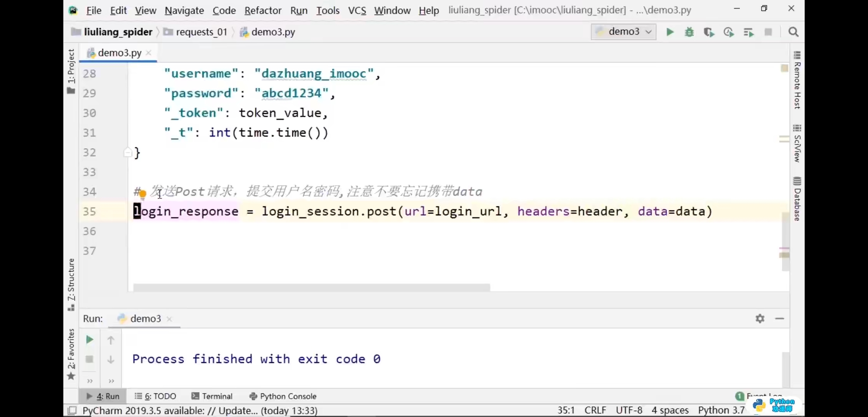
Task: Toggle the Favorites tool window
Action: [x=71, y=354]
